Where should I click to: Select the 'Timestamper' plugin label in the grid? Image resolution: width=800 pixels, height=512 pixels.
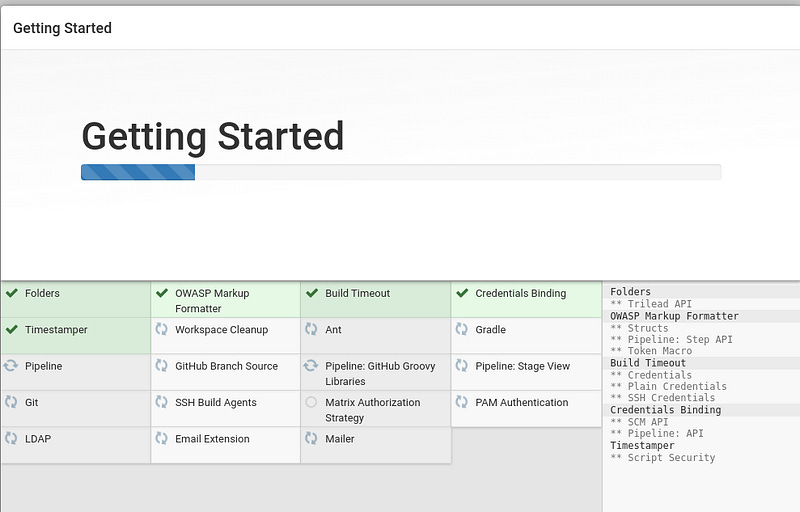pos(56,329)
